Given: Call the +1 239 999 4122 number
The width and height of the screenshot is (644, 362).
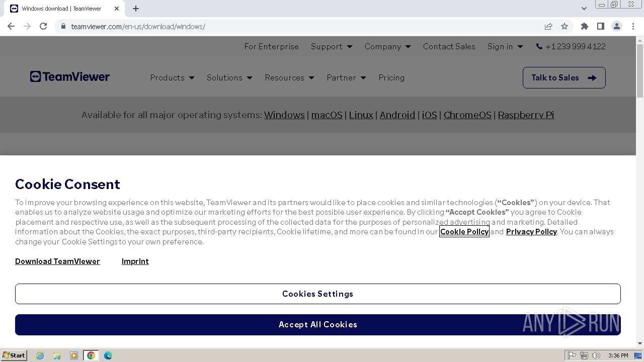Looking at the screenshot, I should [x=571, y=46].
